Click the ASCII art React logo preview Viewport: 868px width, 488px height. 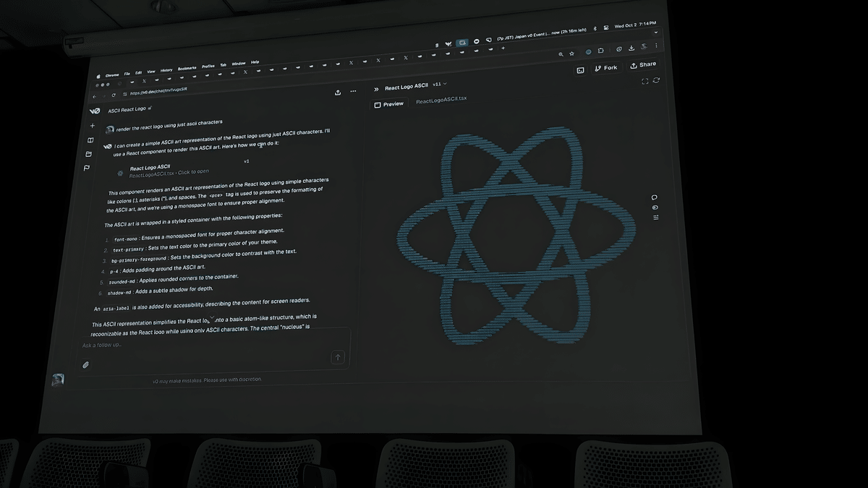coord(516,236)
